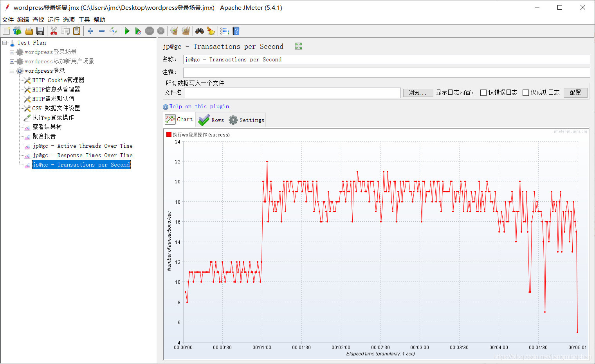Screen dimensions: 595x364
Task: Open the Templates toolbar icon
Action: (x=17, y=31)
